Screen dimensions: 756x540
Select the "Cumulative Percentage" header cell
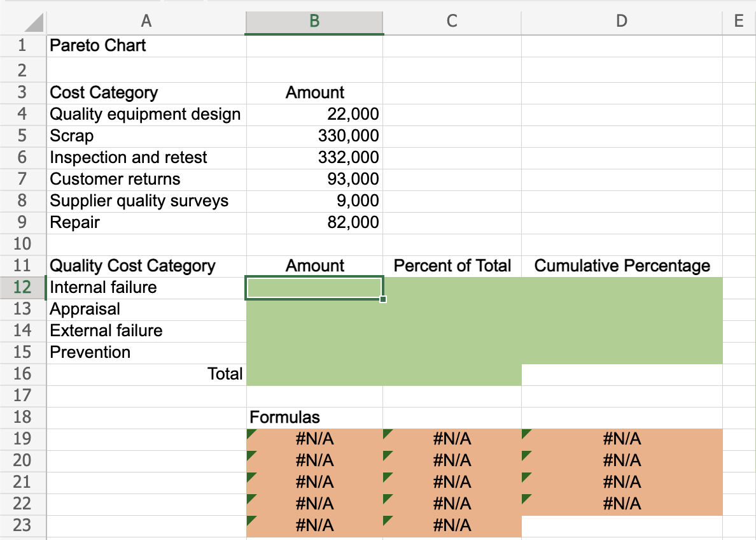[x=622, y=266]
